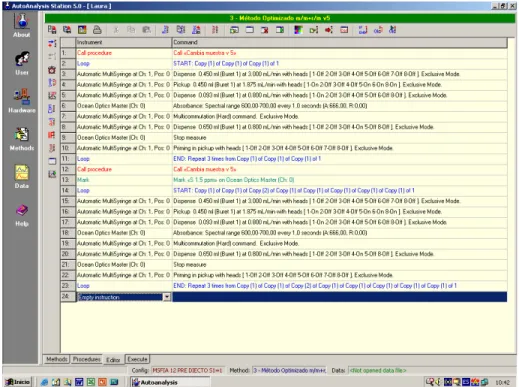Click Autoanalysis taskbar button
Image resolution: width=519 pixels, height=387 pixels.
[x=170, y=382]
